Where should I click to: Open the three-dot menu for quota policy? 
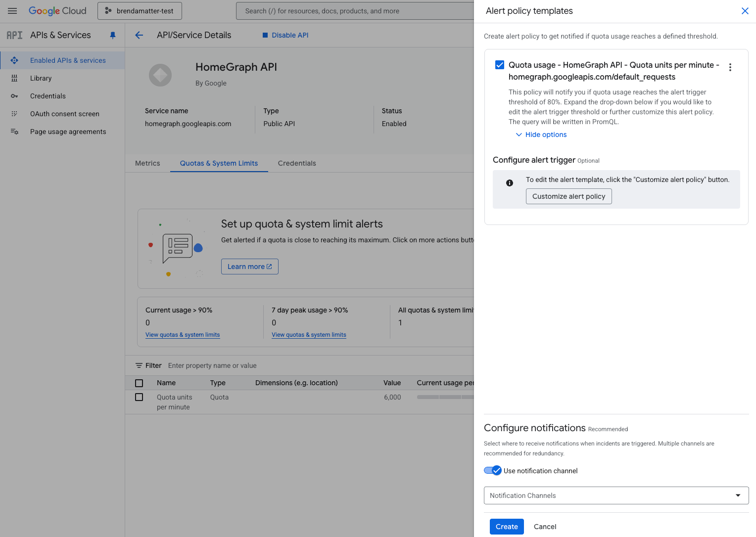[x=730, y=67]
